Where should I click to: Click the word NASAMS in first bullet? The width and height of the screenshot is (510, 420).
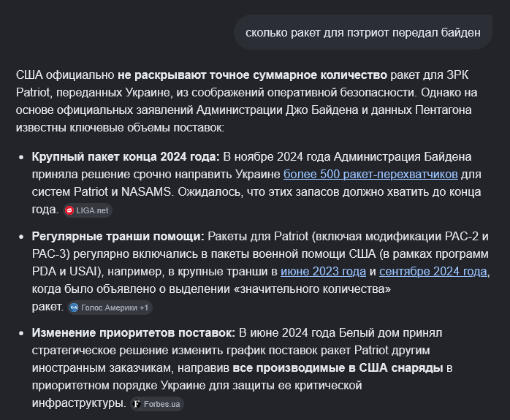(146, 192)
